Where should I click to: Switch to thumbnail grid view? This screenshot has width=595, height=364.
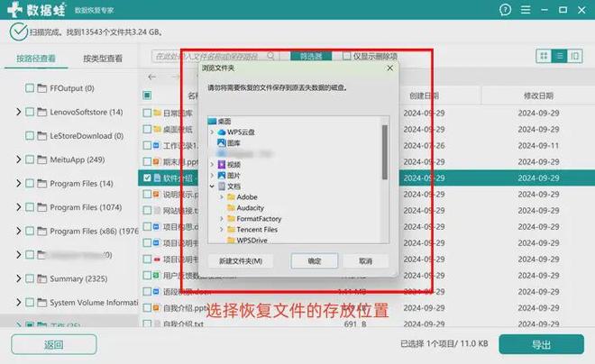pyautogui.click(x=544, y=56)
